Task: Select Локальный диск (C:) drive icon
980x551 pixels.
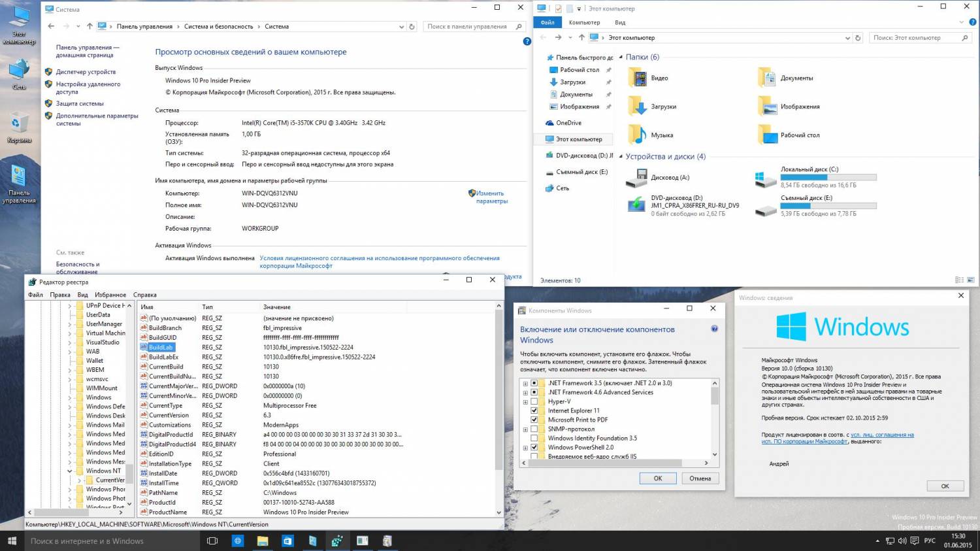Action: 765,178
